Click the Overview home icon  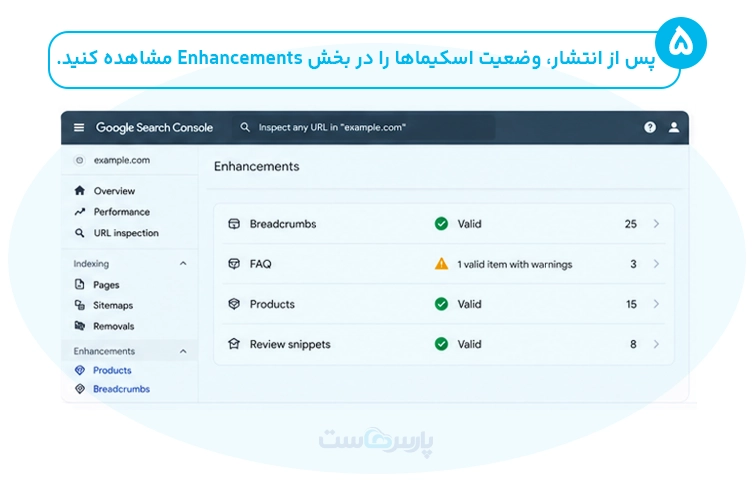coord(80,191)
